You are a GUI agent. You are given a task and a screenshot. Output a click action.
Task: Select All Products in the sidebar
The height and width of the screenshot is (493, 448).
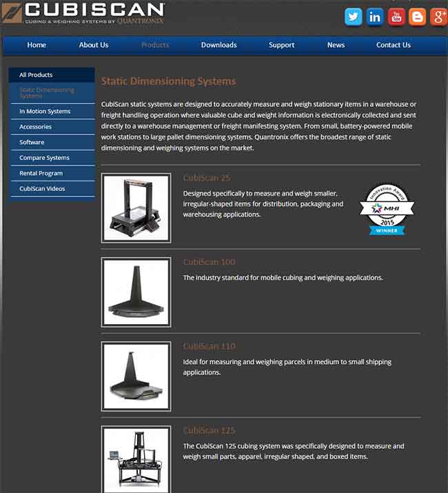click(52, 75)
